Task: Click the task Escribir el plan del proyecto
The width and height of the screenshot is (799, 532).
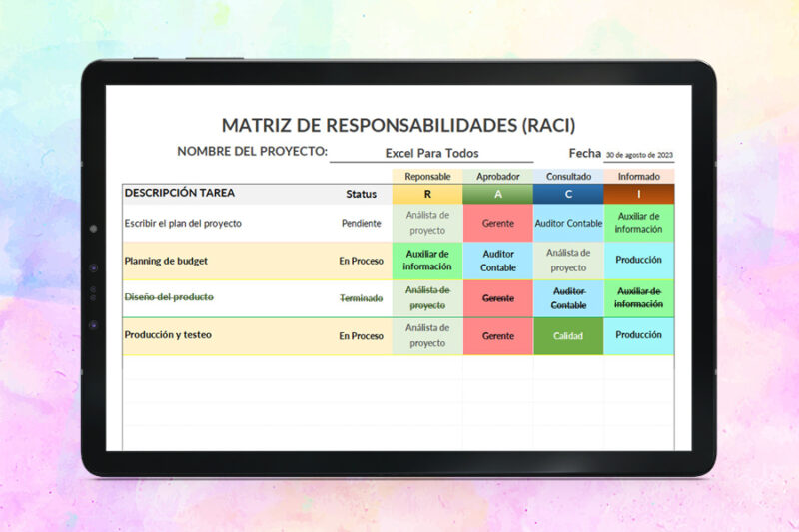Action: [183, 223]
